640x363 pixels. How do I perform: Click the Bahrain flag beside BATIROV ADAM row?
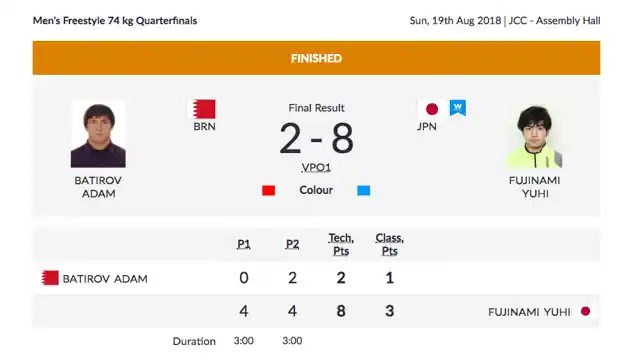click(x=50, y=278)
